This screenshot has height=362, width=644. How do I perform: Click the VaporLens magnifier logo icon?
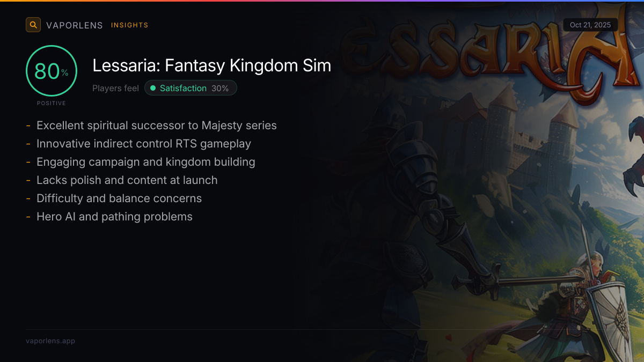33,25
